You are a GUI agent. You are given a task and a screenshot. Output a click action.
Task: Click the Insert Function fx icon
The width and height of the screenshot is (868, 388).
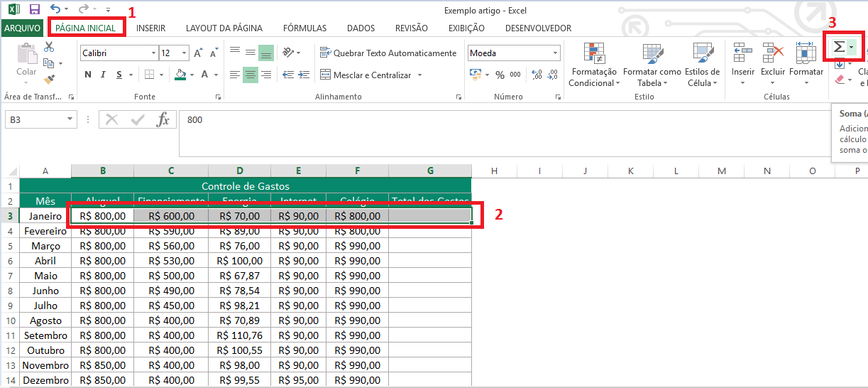tap(163, 119)
